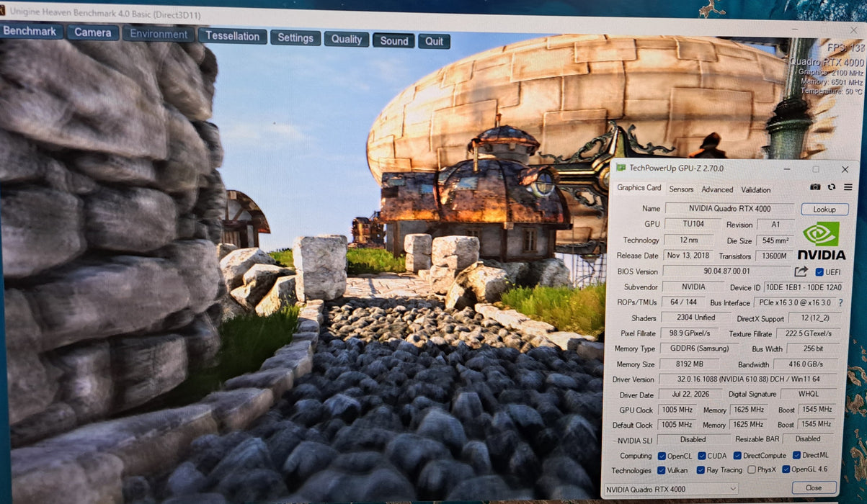Click the BIOS share/export arrow icon
This screenshot has width=867, height=504.
pos(801,271)
